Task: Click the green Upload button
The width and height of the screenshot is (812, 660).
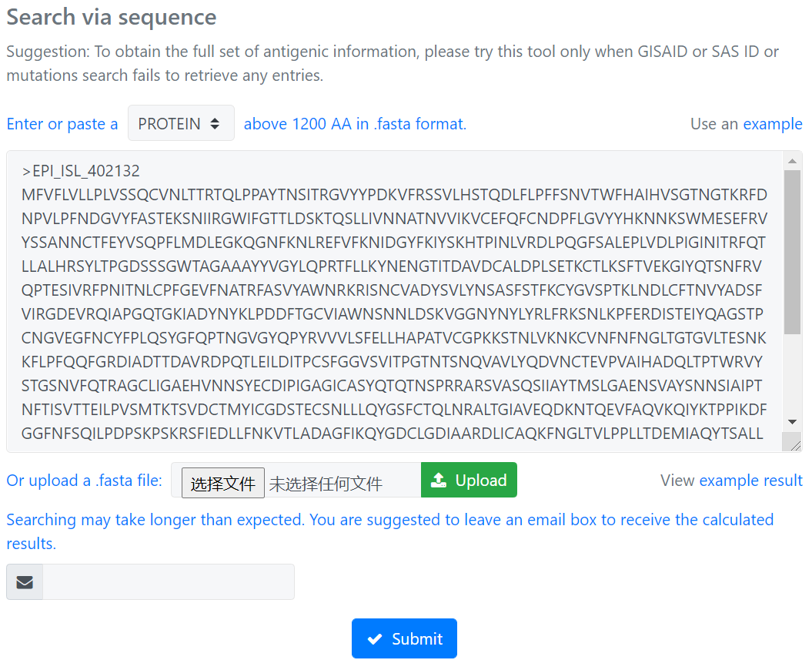Action: [469, 480]
